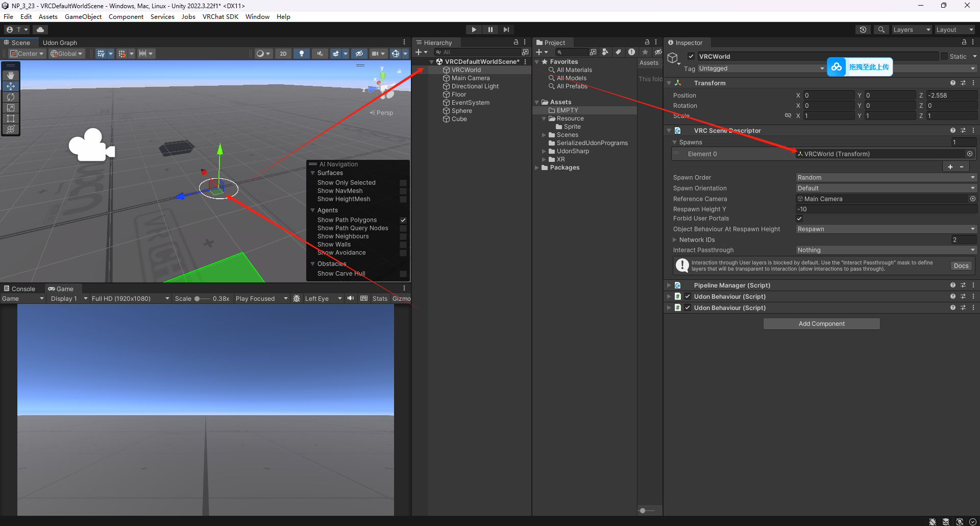Toggle hidden objects visibility in scene

359,54
